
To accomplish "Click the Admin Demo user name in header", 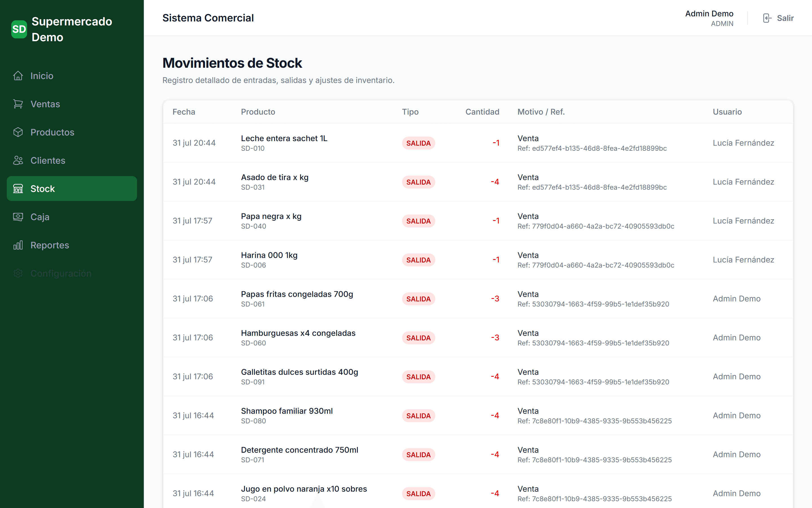I will coord(709,14).
